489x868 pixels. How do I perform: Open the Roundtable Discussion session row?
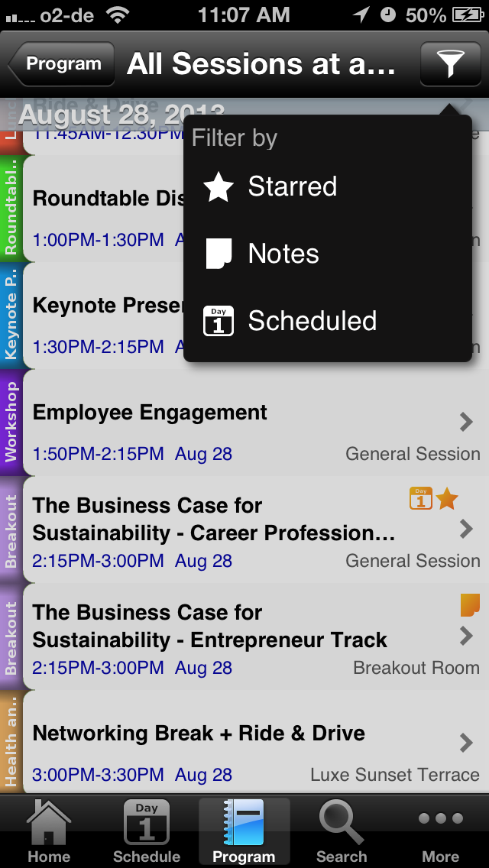(107, 210)
